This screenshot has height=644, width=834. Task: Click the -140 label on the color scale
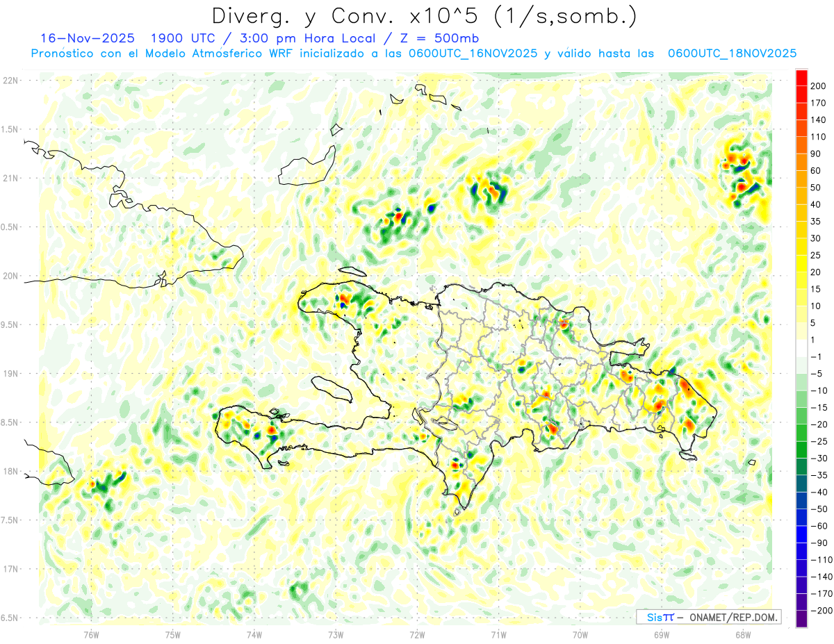(x=821, y=577)
